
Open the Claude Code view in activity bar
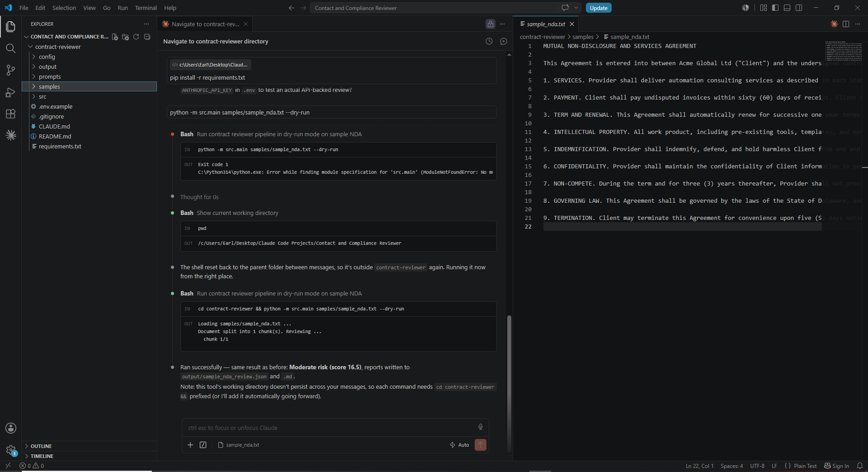pyautogui.click(x=11, y=135)
